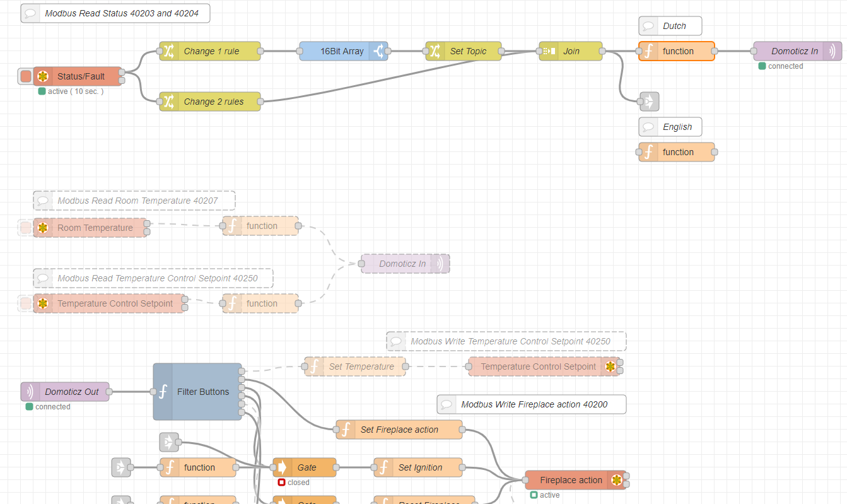Click 'connected' status under Domoticz In
847x504 pixels.
pyautogui.click(x=786, y=66)
